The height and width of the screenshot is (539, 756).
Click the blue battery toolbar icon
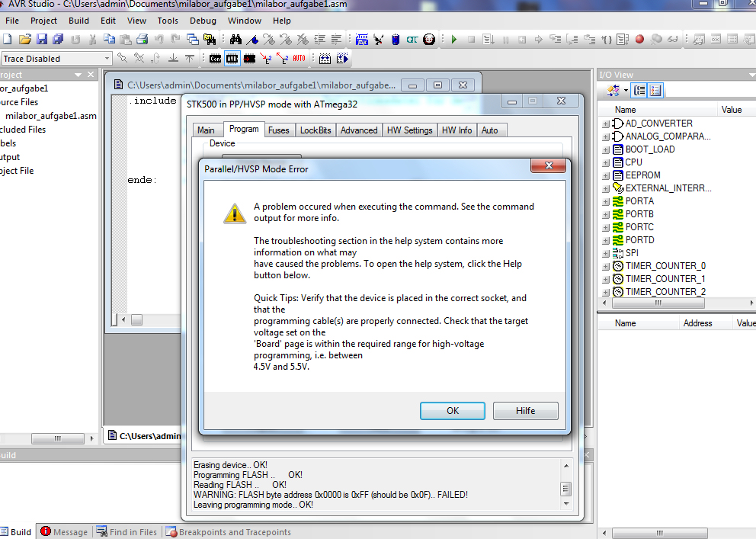pyautogui.click(x=396, y=40)
